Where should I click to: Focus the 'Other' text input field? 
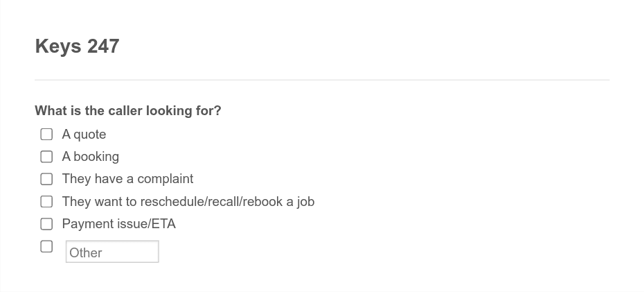112,252
